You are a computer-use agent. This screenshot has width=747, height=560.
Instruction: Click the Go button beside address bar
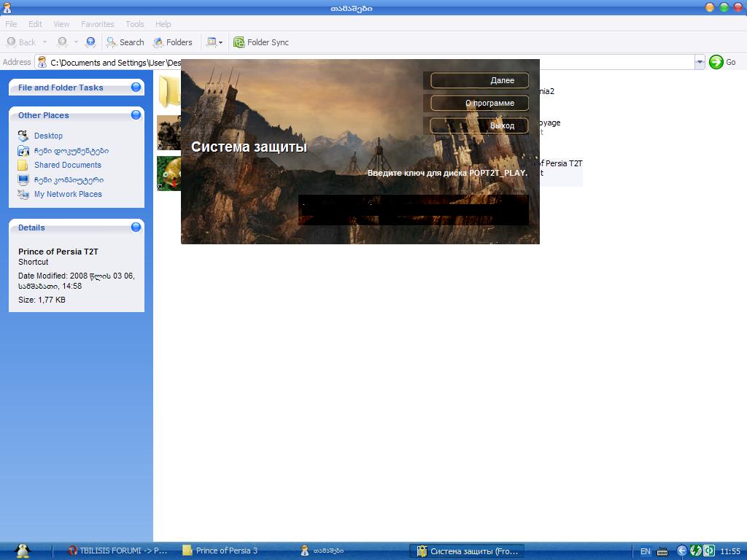722,62
